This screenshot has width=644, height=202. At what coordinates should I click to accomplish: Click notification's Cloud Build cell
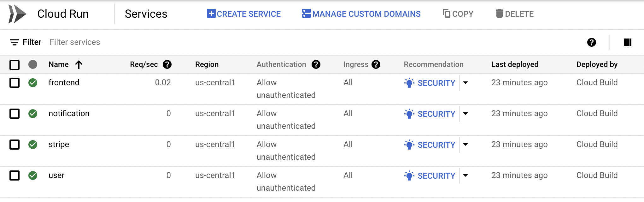click(x=597, y=113)
